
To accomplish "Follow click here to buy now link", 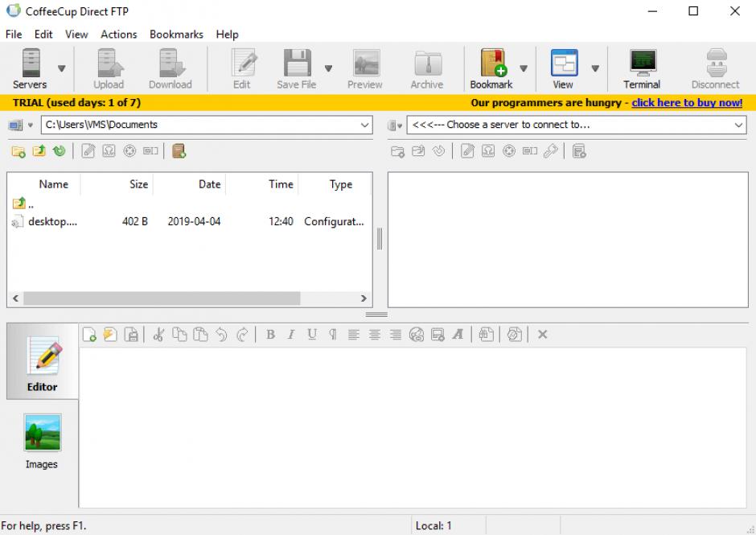I will pyautogui.click(x=687, y=103).
